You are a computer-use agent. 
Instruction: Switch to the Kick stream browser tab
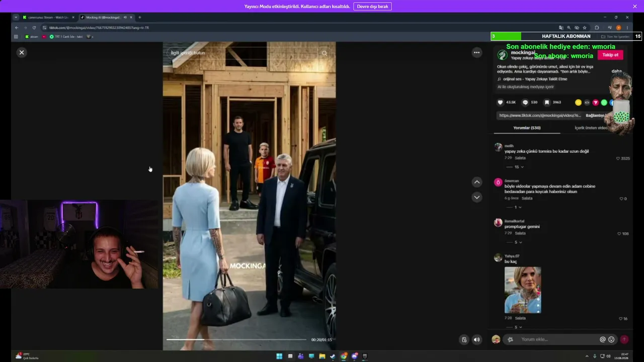coord(48,17)
